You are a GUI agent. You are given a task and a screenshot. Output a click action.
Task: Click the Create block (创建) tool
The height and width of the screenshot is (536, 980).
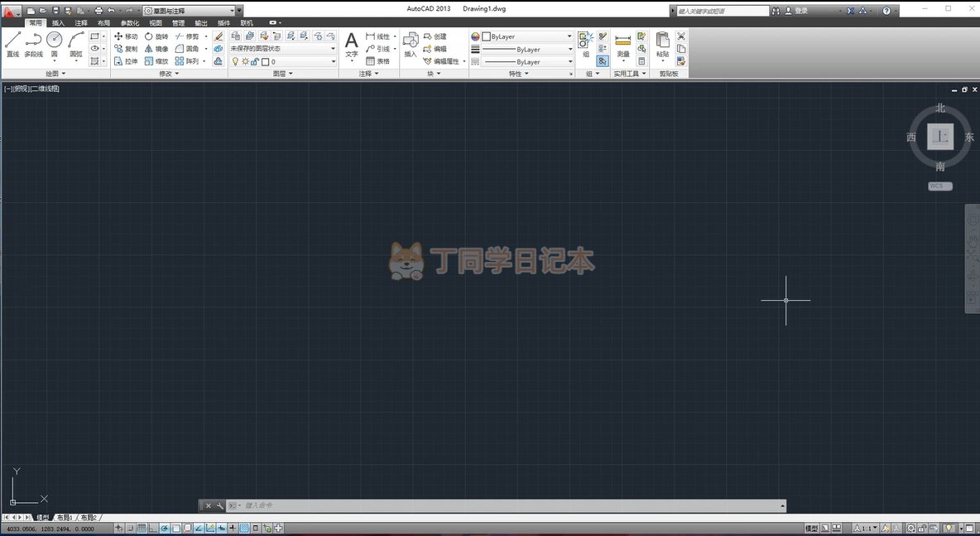(435, 36)
